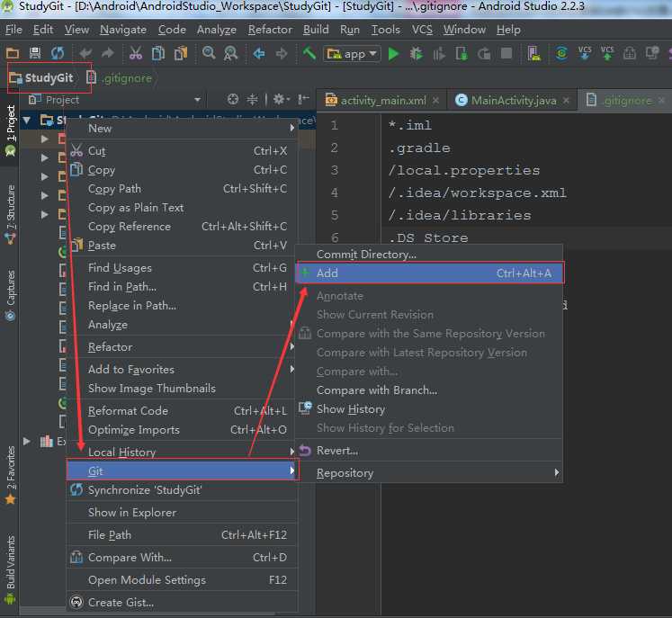This screenshot has height=618, width=672.
Task: Expand the Repository submenu arrow
Action: click(556, 472)
